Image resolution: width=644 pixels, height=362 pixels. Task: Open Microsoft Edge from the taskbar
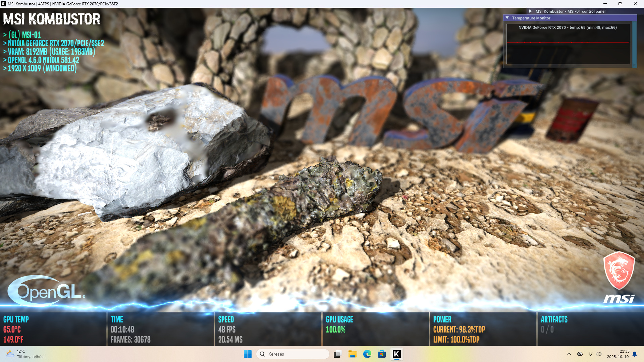click(367, 354)
